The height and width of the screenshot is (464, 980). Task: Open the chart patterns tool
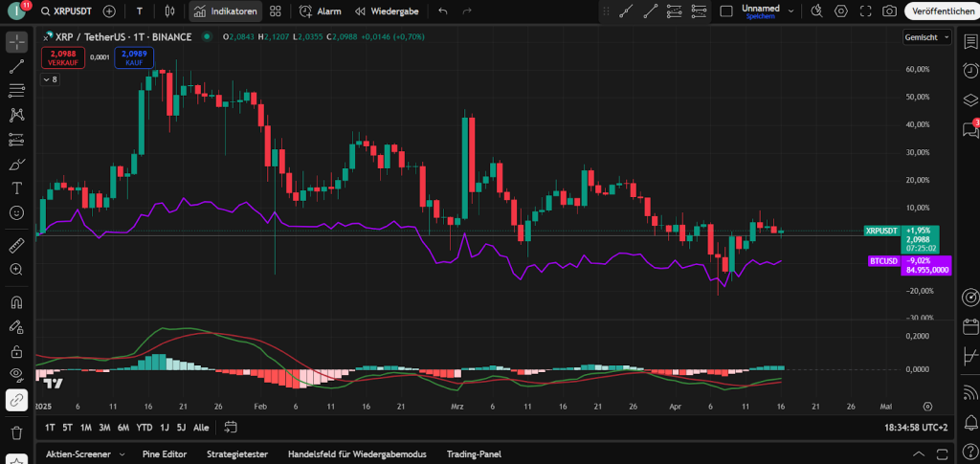[17, 115]
